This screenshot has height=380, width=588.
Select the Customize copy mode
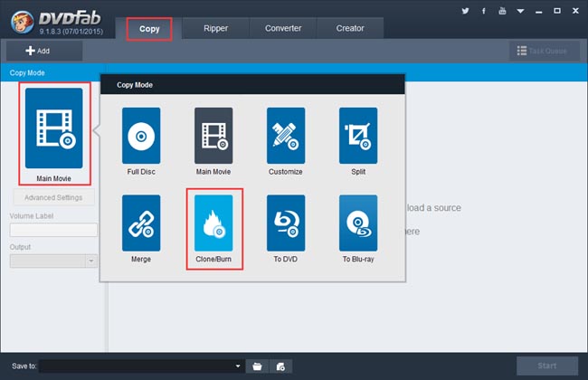coord(286,136)
